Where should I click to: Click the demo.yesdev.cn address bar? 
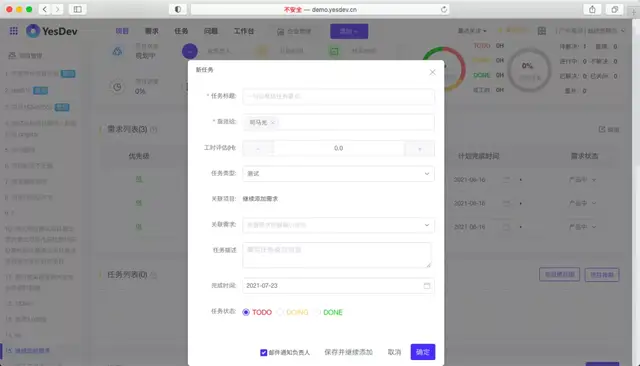(x=320, y=9)
